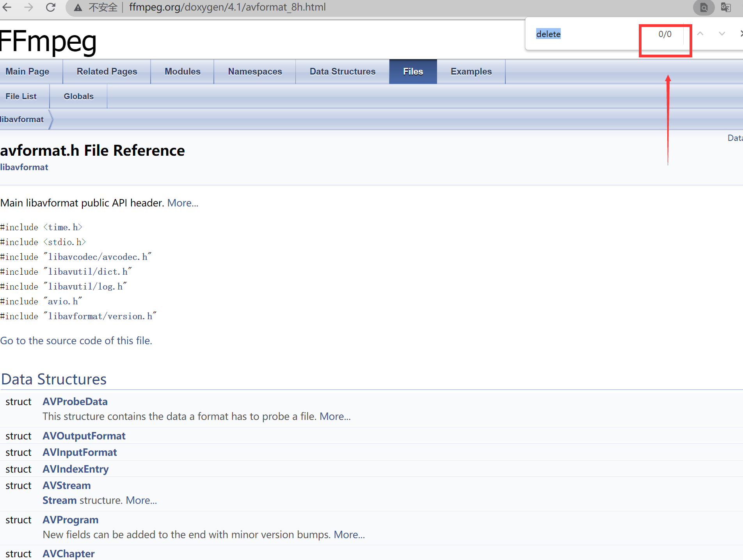
Task: Open the Data Structures tab
Action: click(343, 71)
